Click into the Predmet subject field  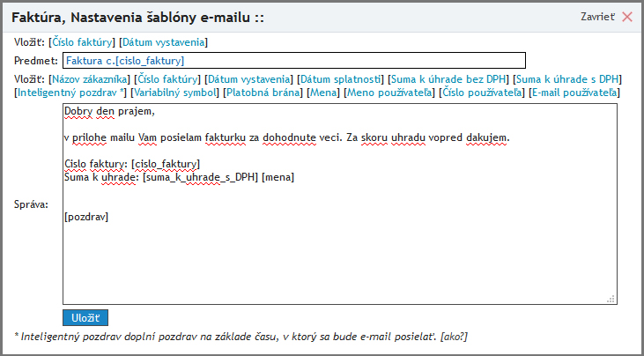293,61
